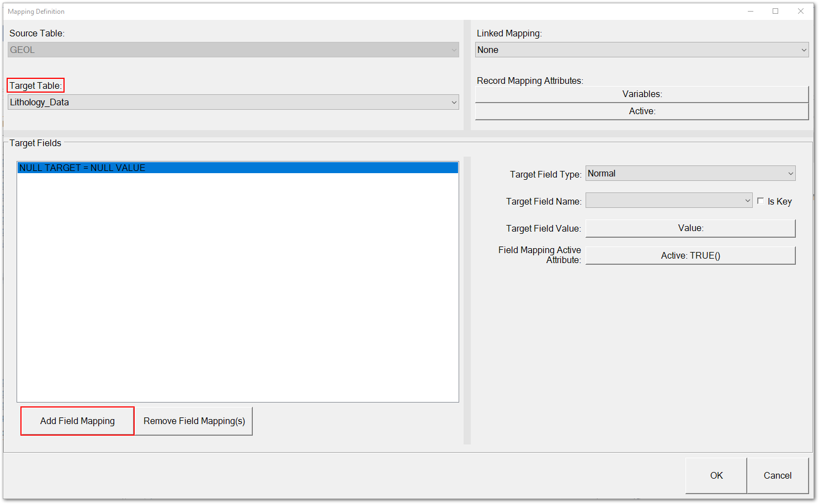Image resolution: width=819 pixels, height=504 pixels.
Task: Open the disabled Source Table GEOL dropdown
Action: coord(233,50)
